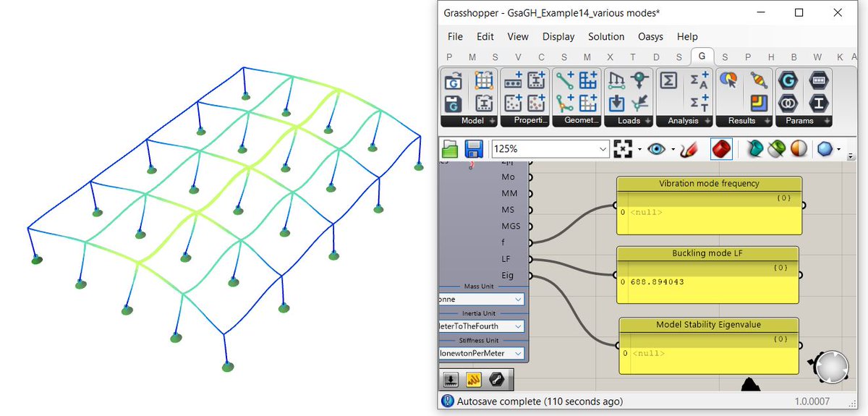Click the bake-arrow icon below the component
Viewport: 868px width, 416px height.
(x=451, y=378)
